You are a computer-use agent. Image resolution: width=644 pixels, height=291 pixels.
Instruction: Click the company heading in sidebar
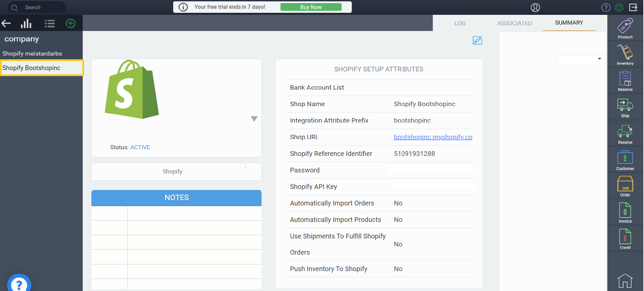tap(22, 39)
